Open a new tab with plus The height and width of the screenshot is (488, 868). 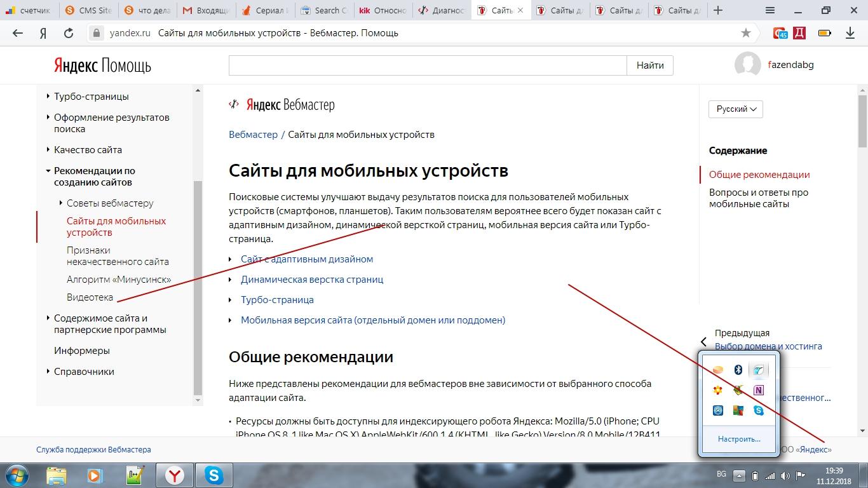[718, 10]
